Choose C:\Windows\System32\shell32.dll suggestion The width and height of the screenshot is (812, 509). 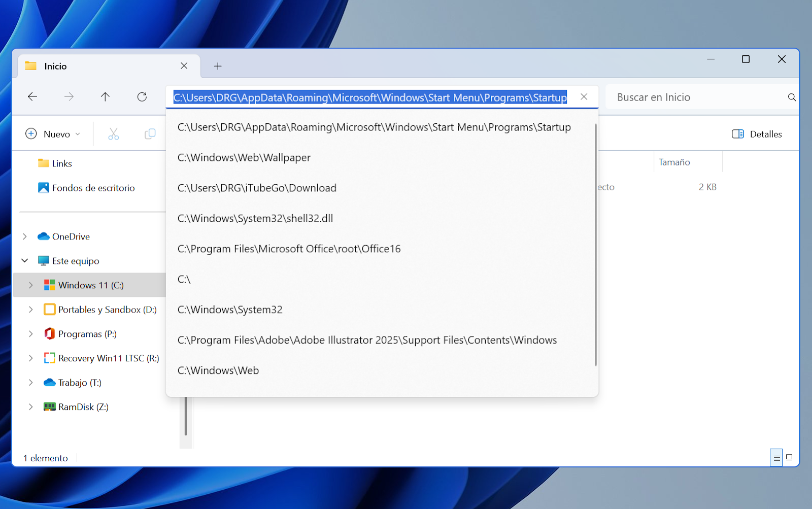click(255, 219)
